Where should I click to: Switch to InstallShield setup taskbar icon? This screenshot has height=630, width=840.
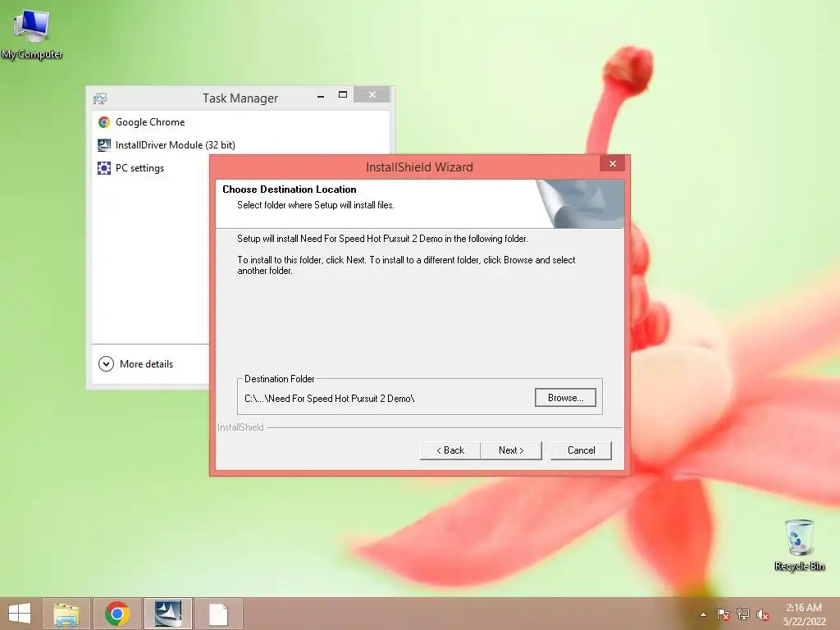point(167,614)
